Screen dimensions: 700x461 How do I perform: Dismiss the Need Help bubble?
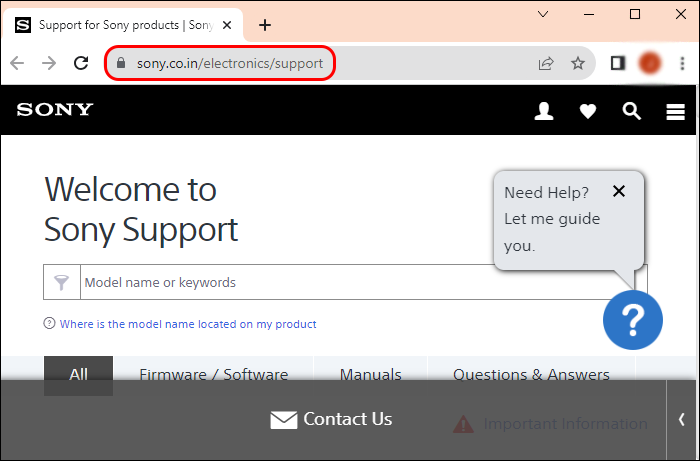pyautogui.click(x=619, y=191)
